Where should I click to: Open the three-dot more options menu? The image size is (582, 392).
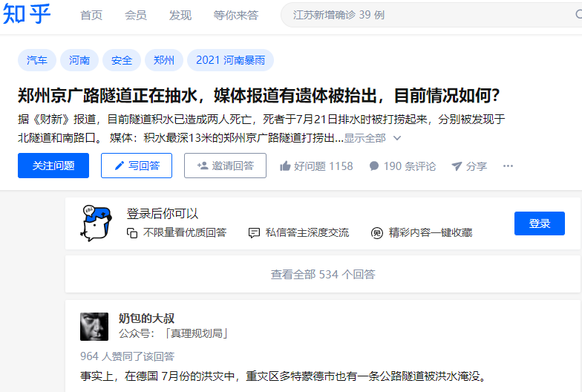[508, 166]
